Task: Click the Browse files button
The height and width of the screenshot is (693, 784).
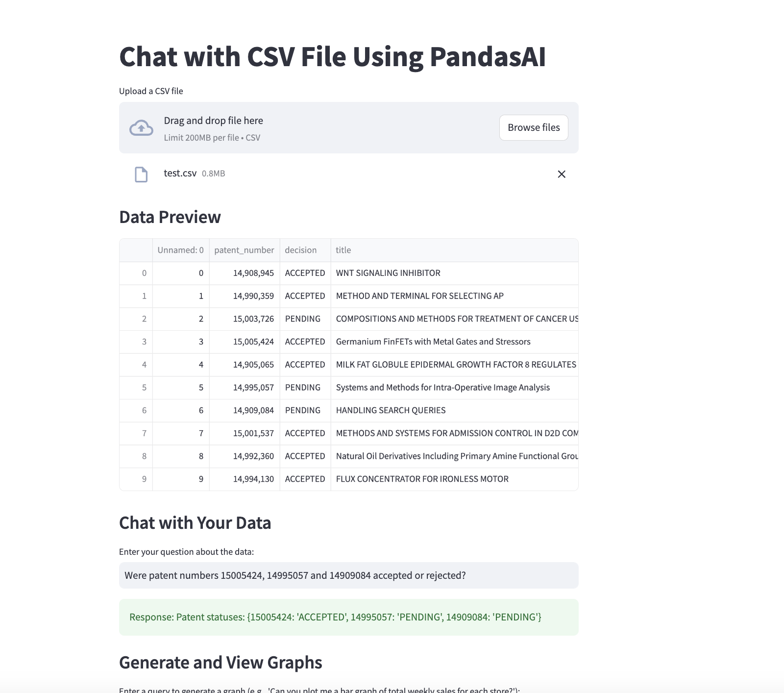Action: pyautogui.click(x=534, y=128)
